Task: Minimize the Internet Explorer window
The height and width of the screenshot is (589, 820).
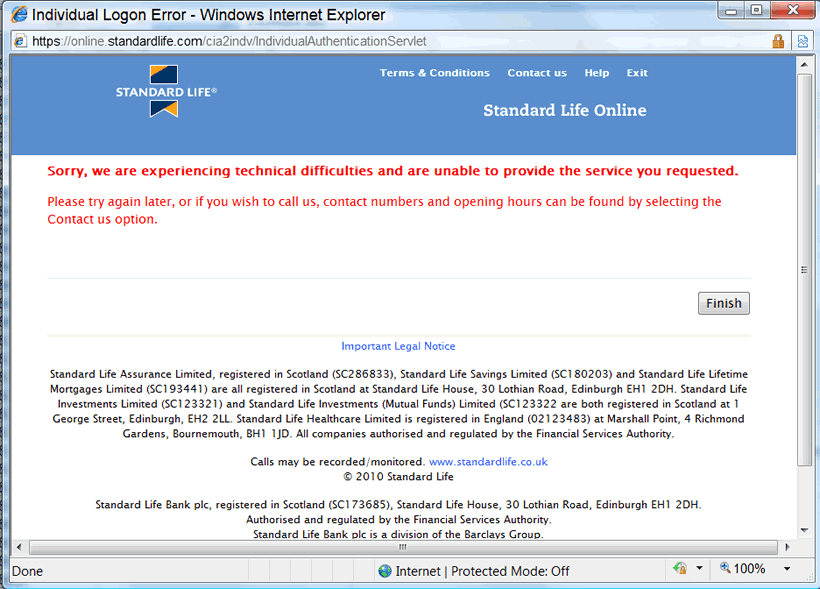Action: tap(731, 10)
